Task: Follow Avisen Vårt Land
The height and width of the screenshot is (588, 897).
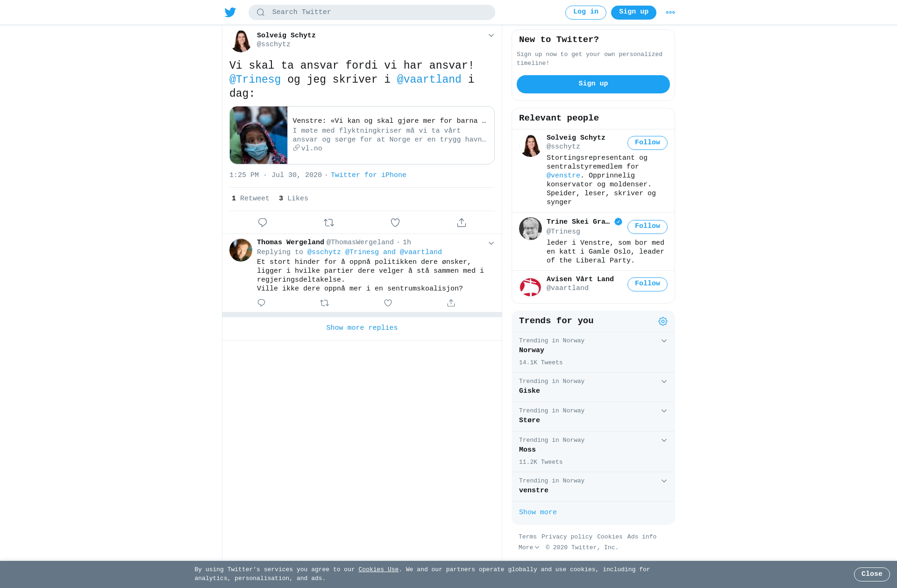Action: point(648,284)
